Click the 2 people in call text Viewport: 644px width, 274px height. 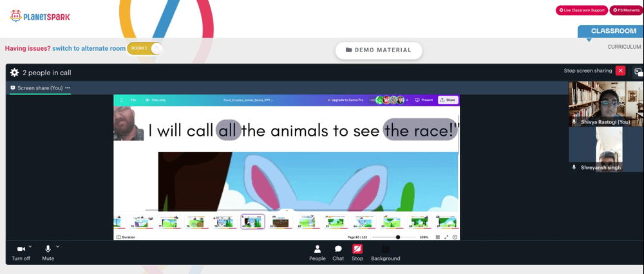point(47,73)
